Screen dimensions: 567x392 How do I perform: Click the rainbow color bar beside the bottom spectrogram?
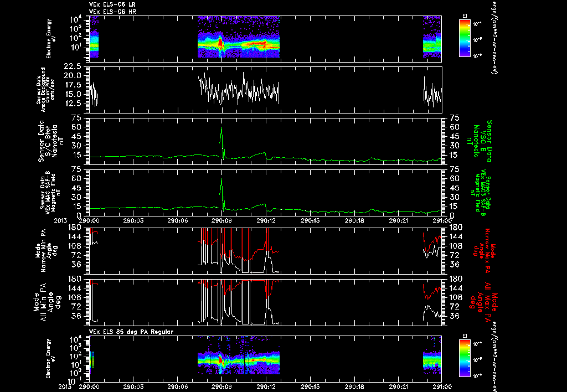click(x=465, y=358)
